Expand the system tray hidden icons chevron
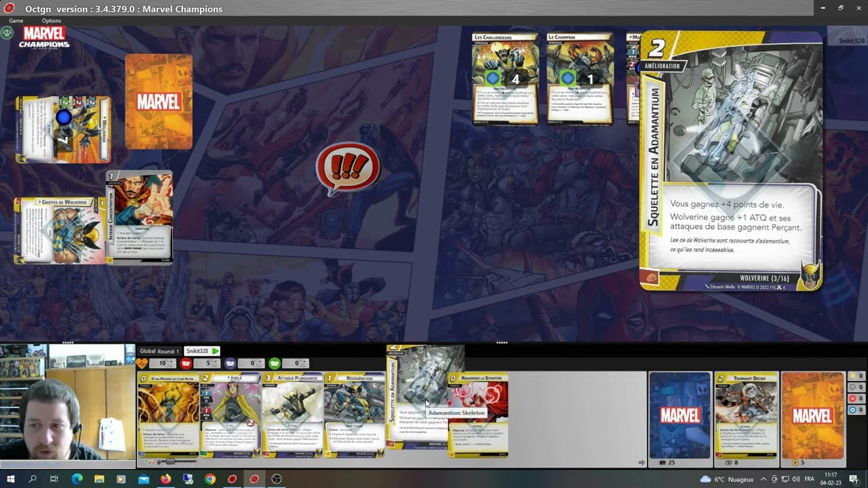Image resolution: width=868 pixels, height=488 pixels. click(x=764, y=479)
